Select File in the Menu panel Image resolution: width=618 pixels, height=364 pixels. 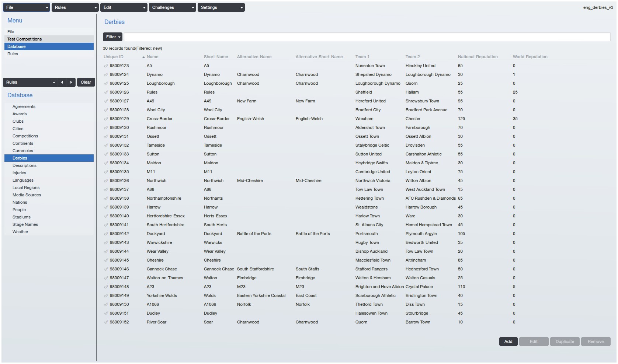coord(49,32)
